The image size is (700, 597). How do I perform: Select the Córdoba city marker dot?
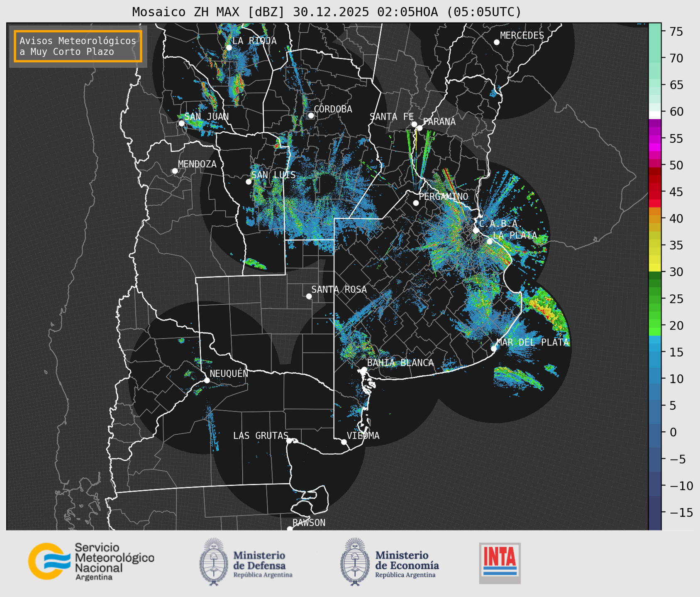point(311,115)
